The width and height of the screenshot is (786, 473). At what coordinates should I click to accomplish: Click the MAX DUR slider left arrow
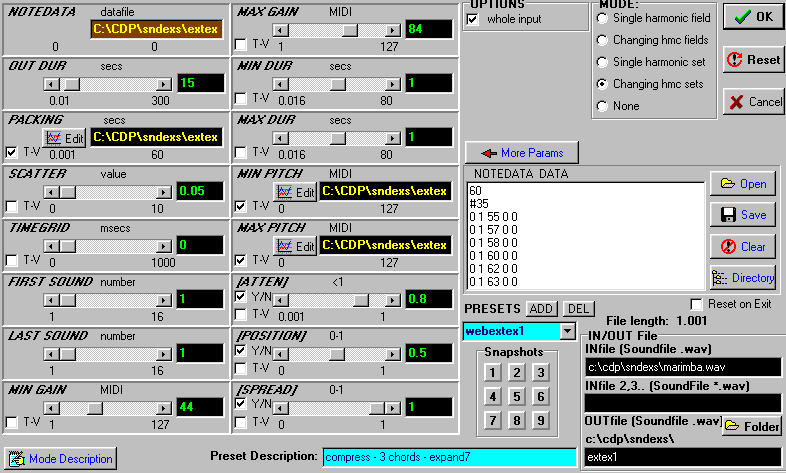(x=281, y=138)
